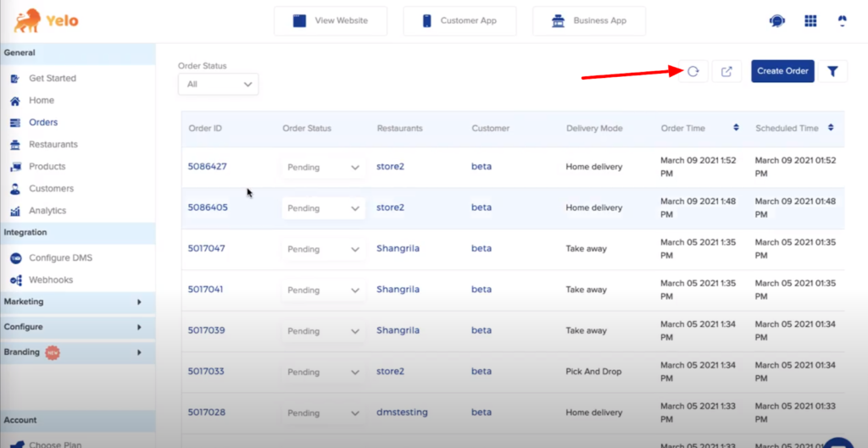The height and width of the screenshot is (448, 868).
Task: Sort by Order Time arrows
Action: [737, 128]
